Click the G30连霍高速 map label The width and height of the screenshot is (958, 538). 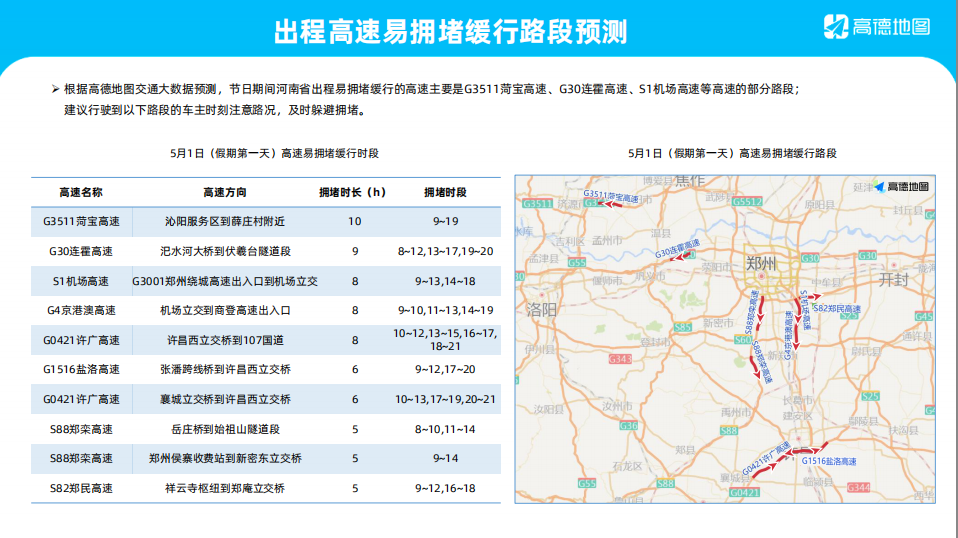(677, 249)
